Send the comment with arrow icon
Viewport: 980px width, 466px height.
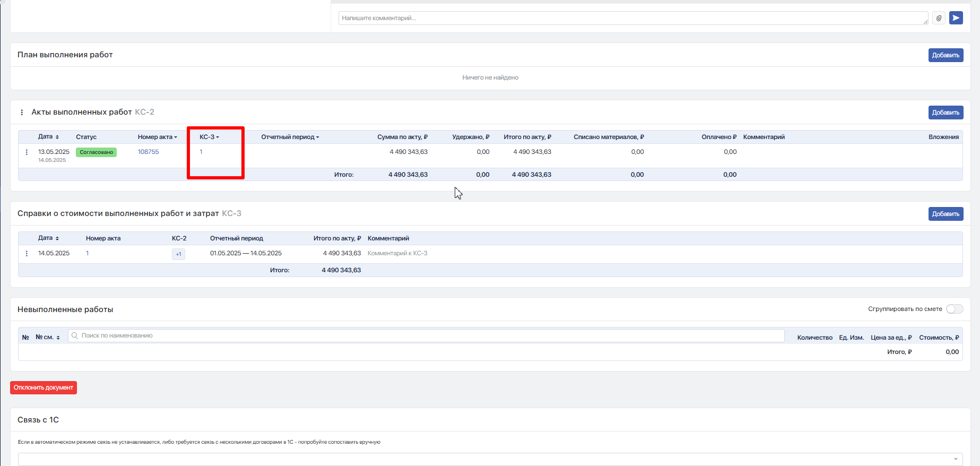tap(956, 18)
